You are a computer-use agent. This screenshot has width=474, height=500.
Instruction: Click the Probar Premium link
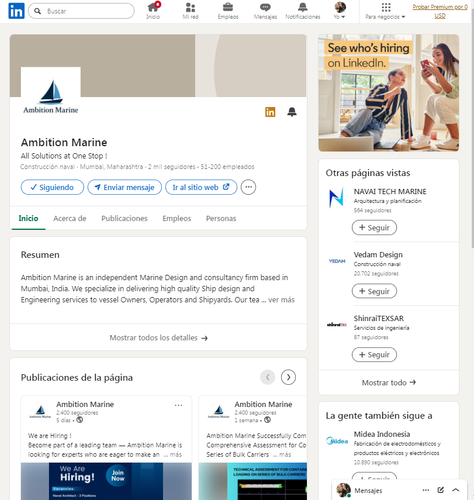440,11
